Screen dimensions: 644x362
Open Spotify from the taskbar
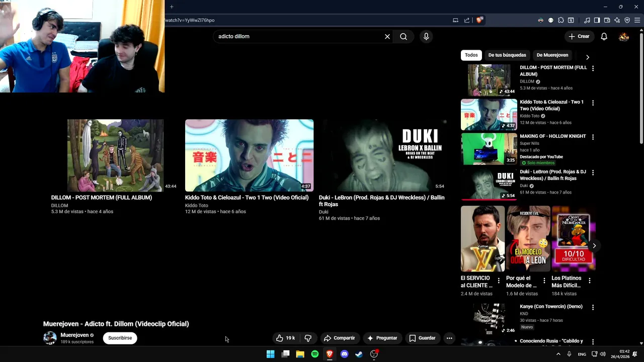click(315, 354)
